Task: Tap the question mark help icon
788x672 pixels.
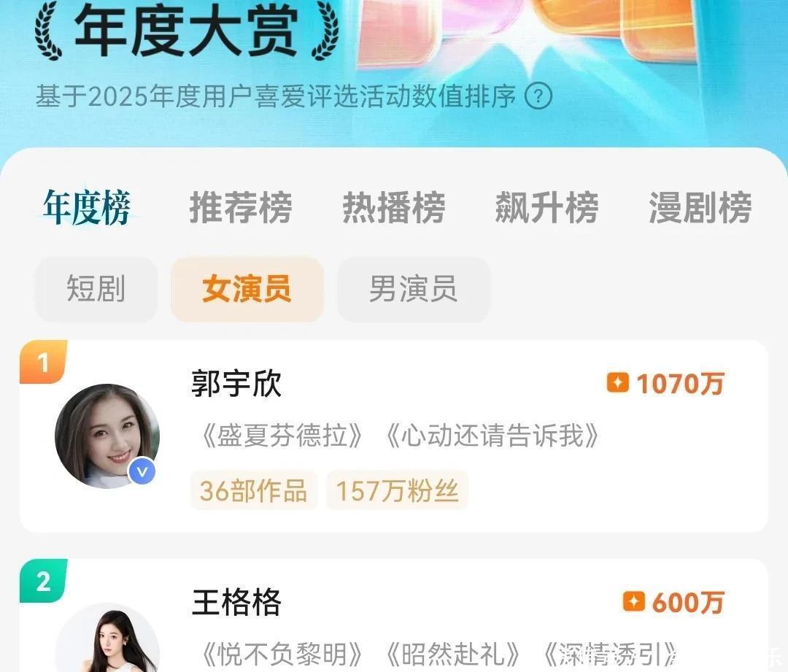Action: tap(538, 96)
